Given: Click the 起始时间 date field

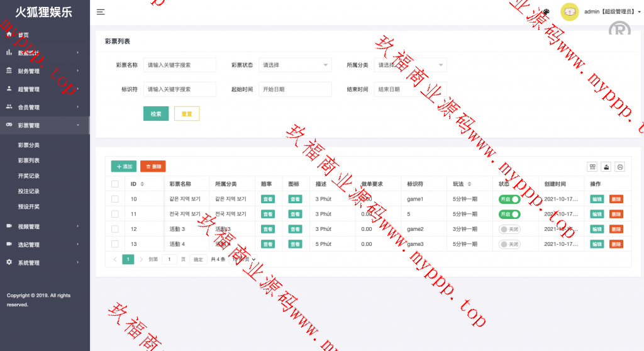Looking at the screenshot, I should click(294, 89).
